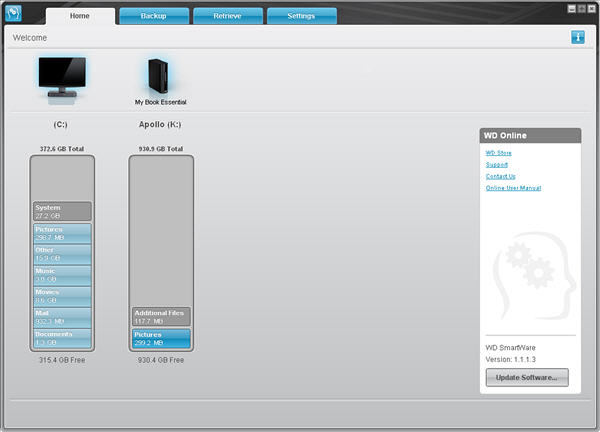Switch to the Home tab
The image size is (600, 432).
80,16
